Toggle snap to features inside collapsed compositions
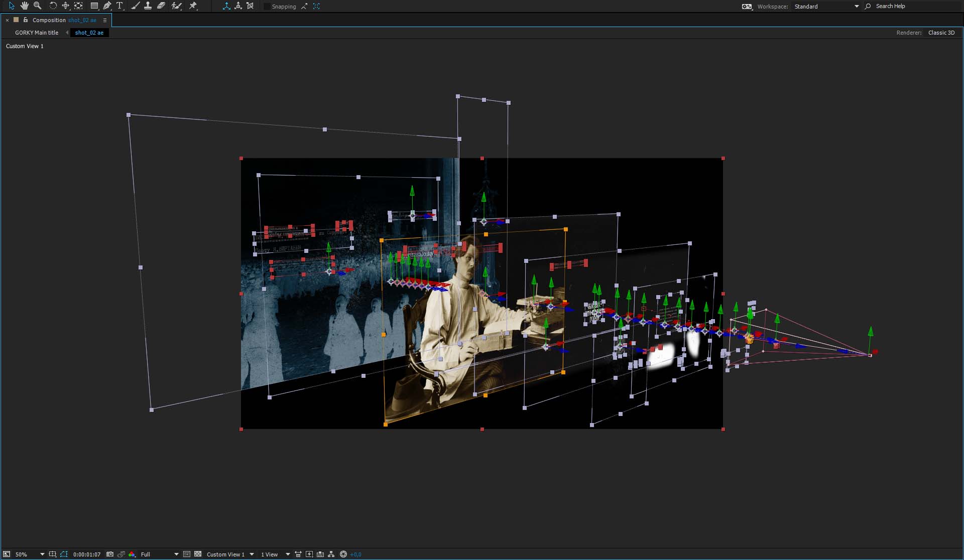Viewport: 964px width, 560px height. tap(316, 7)
